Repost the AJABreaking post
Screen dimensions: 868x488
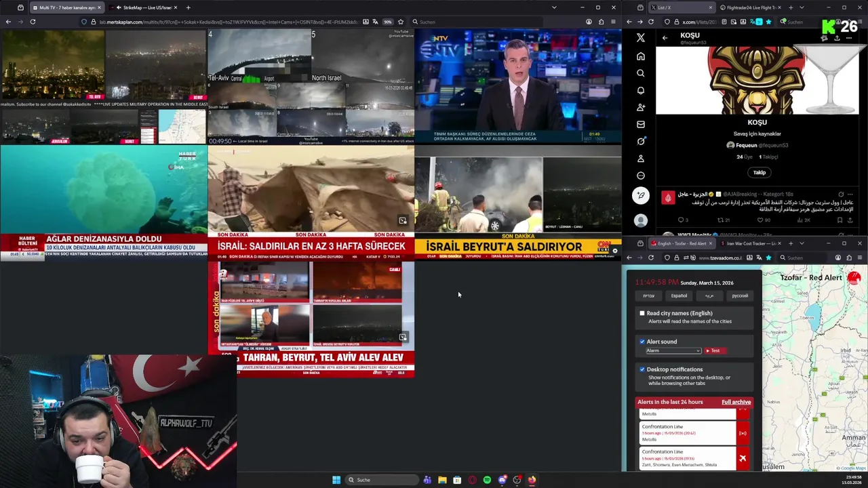[724, 220]
